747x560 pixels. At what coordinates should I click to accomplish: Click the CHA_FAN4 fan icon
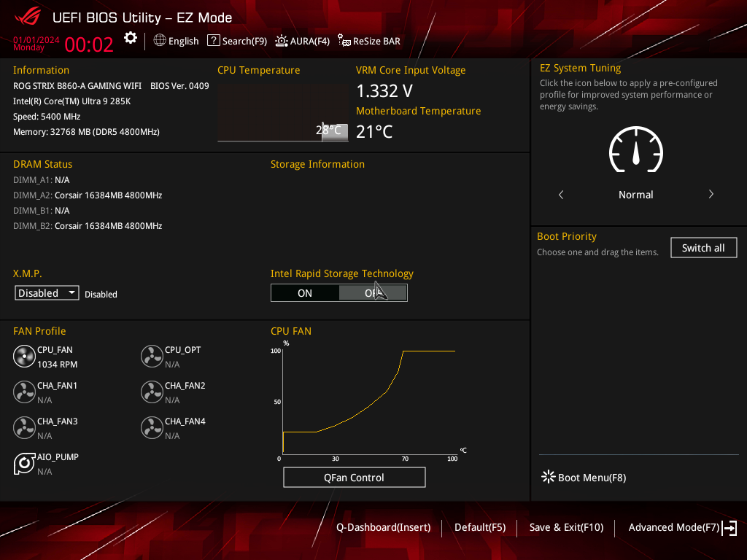[x=152, y=428]
